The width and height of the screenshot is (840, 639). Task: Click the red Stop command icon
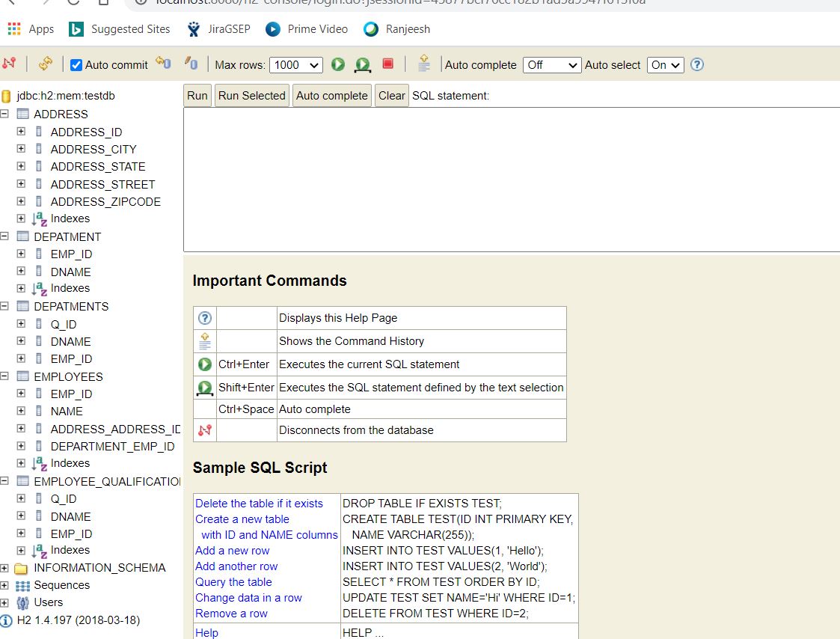pyautogui.click(x=388, y=64)
